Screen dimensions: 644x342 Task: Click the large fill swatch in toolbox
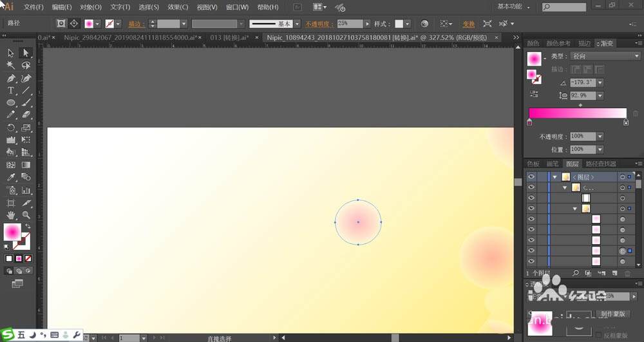[x=12, y=232]
